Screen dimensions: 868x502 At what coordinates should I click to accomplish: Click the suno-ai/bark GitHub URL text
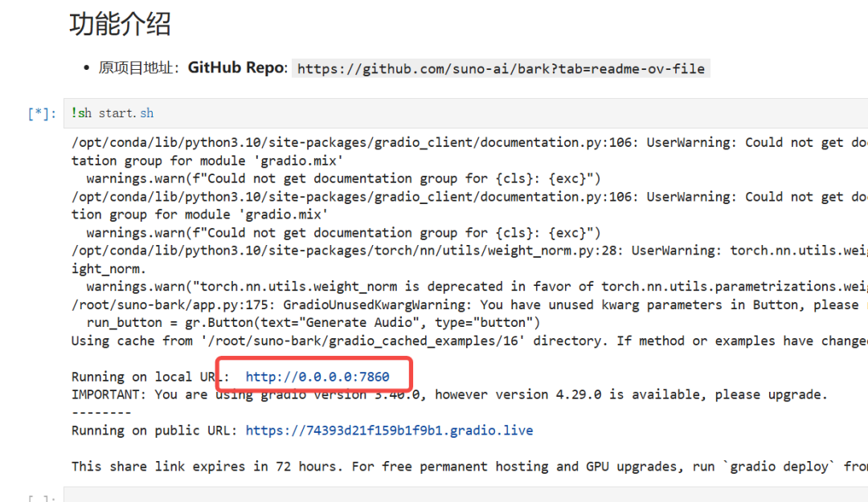(x=501, y=69)
